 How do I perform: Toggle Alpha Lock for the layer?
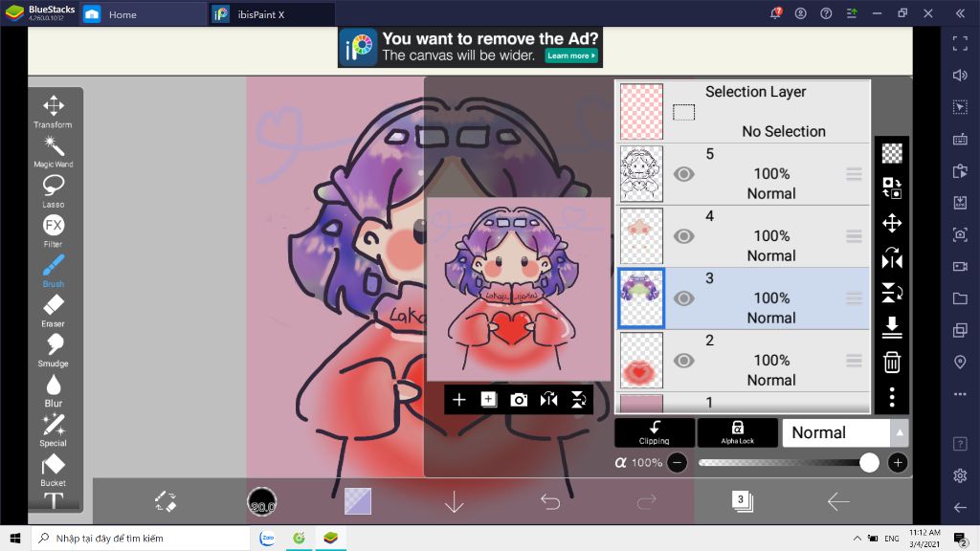(738, 432)
